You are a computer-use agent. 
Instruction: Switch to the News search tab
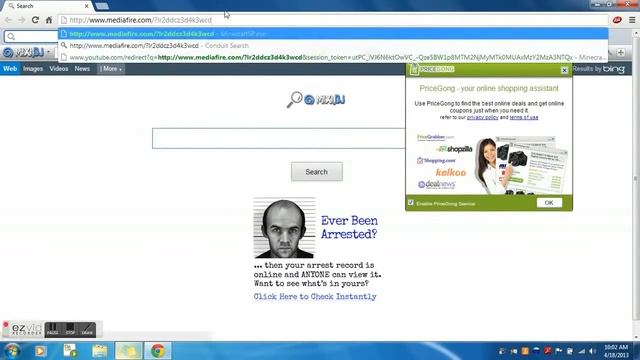coord(82,69)
